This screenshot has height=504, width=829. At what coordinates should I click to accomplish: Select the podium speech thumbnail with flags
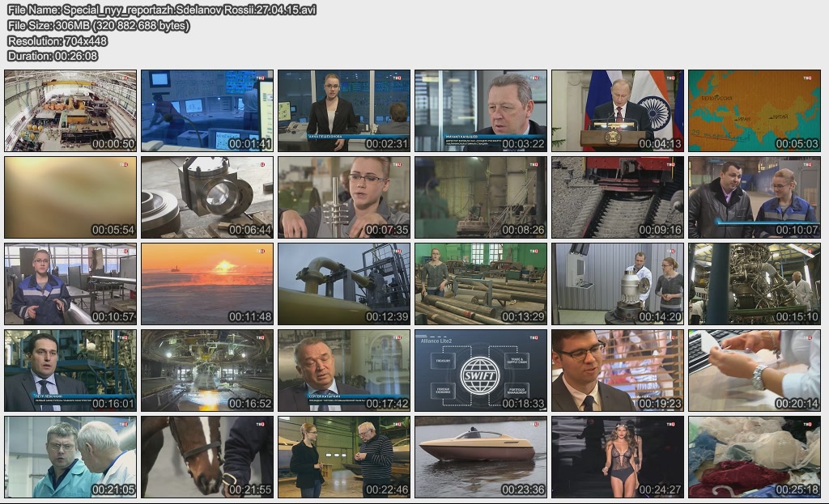[618, 111]
